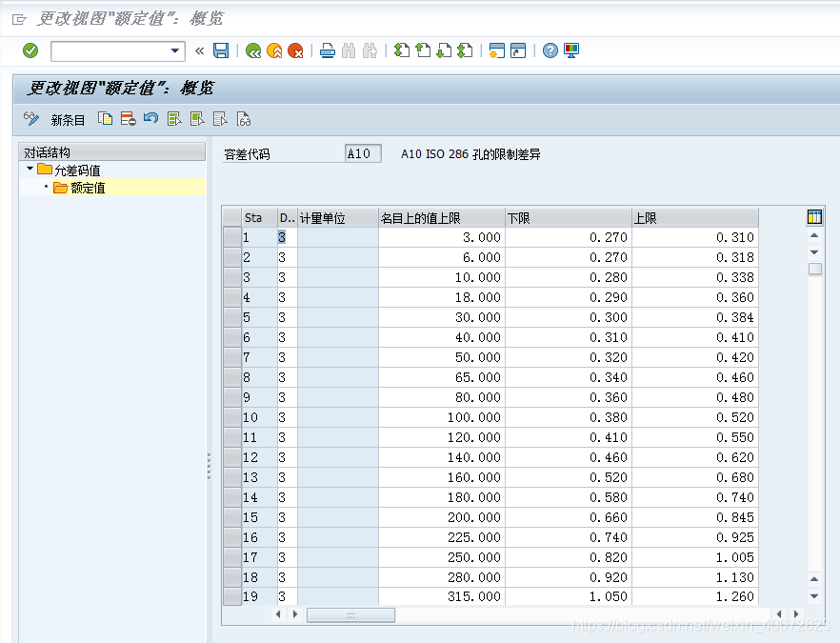Image resolution: width=840 pixels, height=643 pixels.
Task: Open the command field dropdown arrow
Action: (x=174, y=50)
